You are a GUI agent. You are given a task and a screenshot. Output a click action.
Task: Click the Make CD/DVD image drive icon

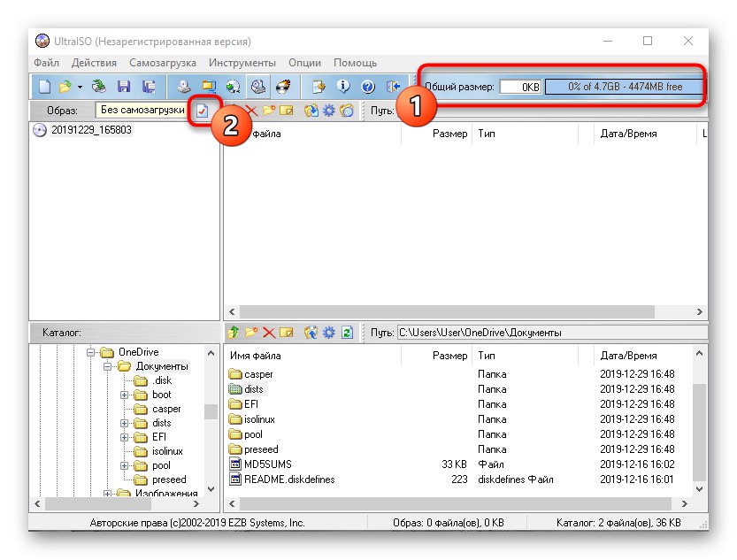coord(184,87)
